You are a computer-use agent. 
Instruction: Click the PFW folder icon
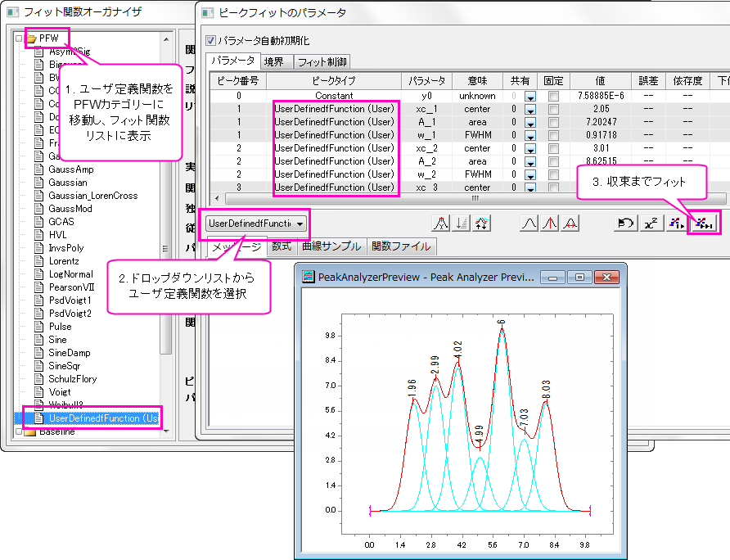(x=31, y=38)
